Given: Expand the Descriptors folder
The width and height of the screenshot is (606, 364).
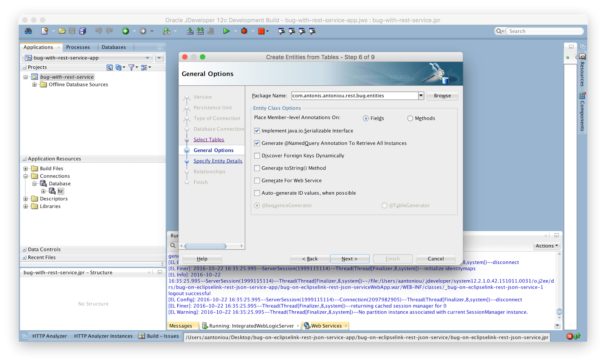Looking at the screenshot, I should tap(26, 199).
